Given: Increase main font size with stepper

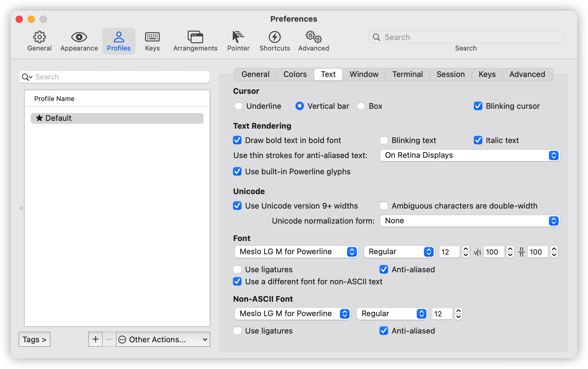Looking at the screenshot, I should (466, 249).
